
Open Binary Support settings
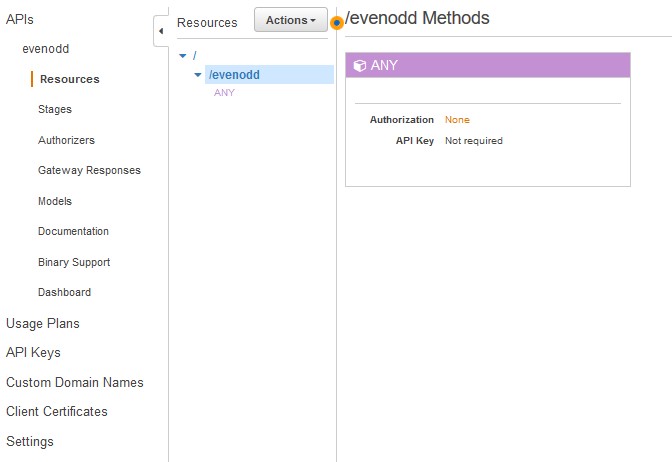[74, 262]
